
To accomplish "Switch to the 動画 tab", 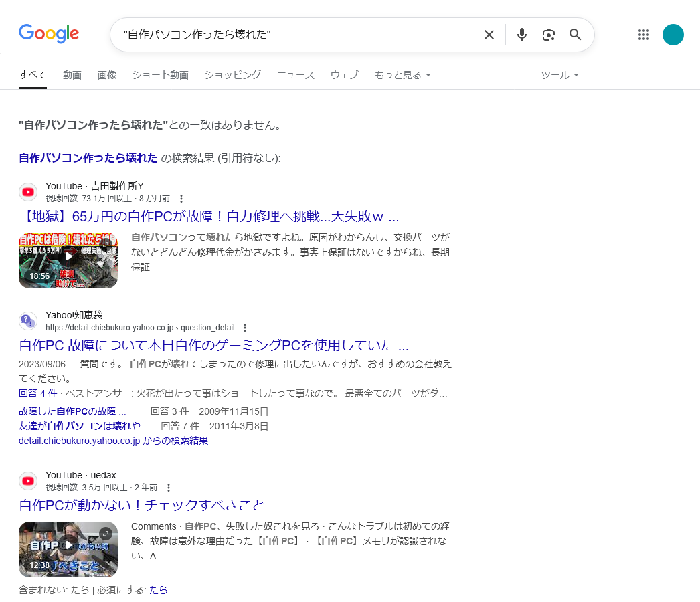I will [x=72, y=75].
